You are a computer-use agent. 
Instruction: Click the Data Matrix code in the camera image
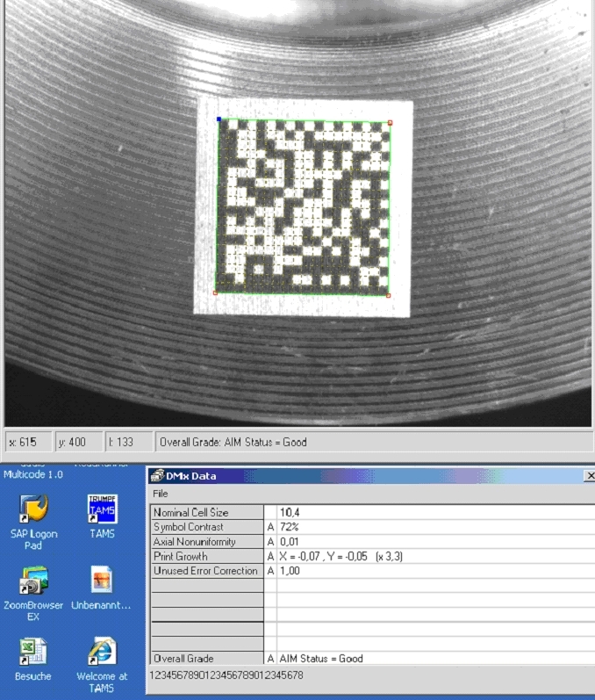(x=303, y=207)
